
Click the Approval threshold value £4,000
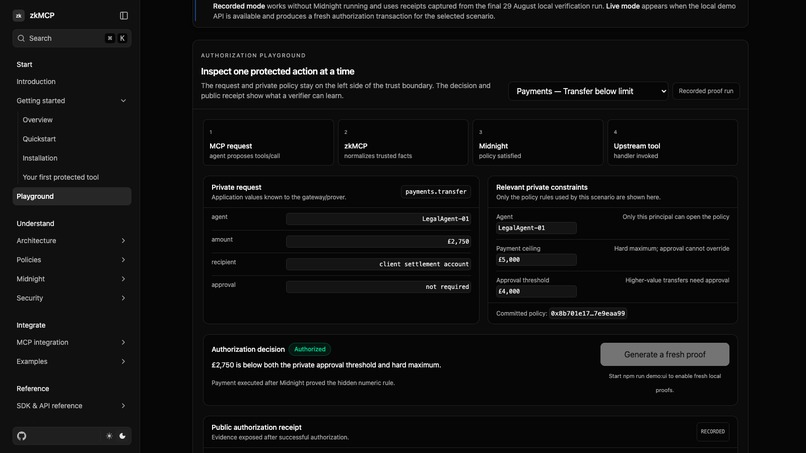536,292
